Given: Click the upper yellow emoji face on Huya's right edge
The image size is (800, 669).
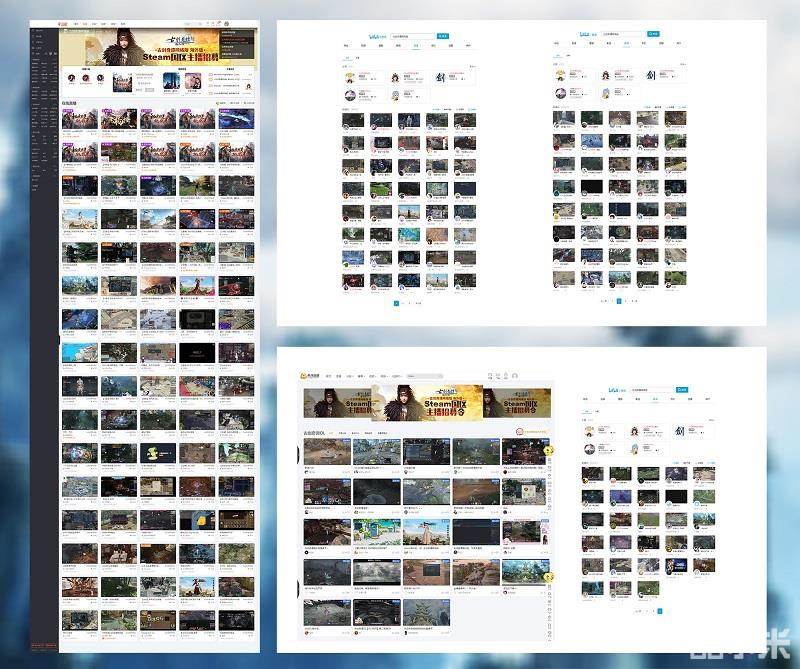Looking at the screenshot, I should [550, 451].
